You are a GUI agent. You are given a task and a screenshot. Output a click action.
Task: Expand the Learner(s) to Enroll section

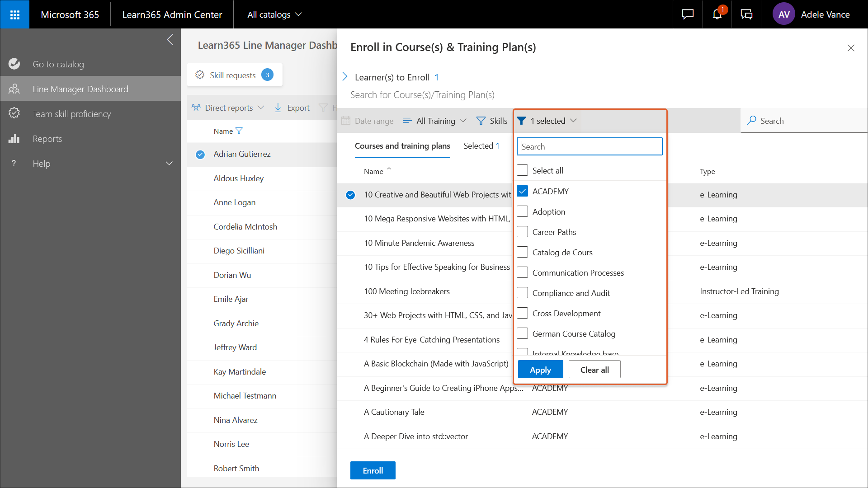click(x=345, y=77)
